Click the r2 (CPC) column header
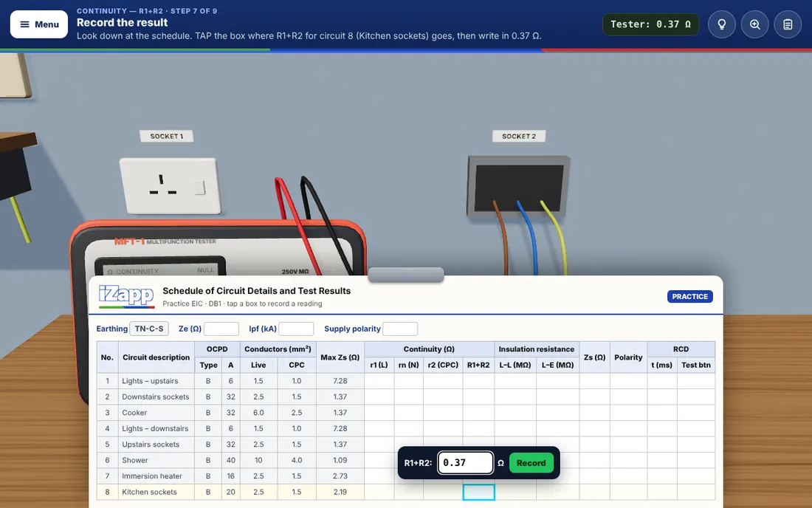This screenshot has width=812, height=508. pyautogui.click(x=443, y=365)
